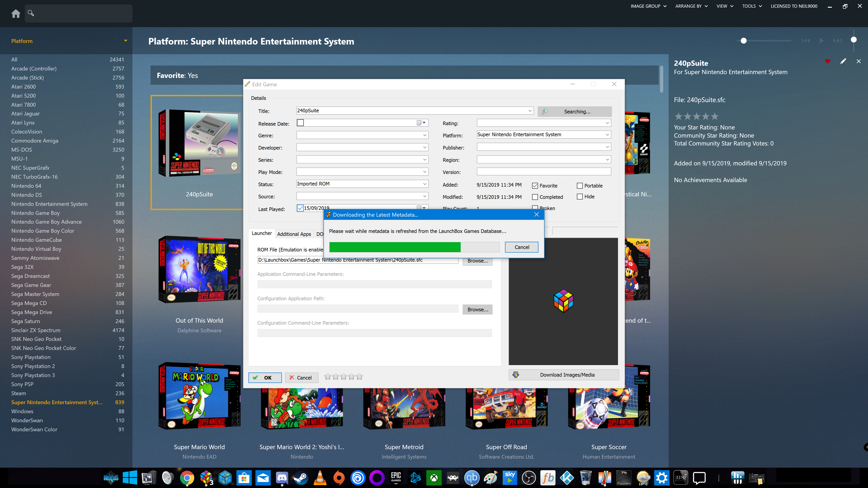This screenshot has width=868, height=488.
Task: Browse for Configuration Application Path
Action: [477, 310]
